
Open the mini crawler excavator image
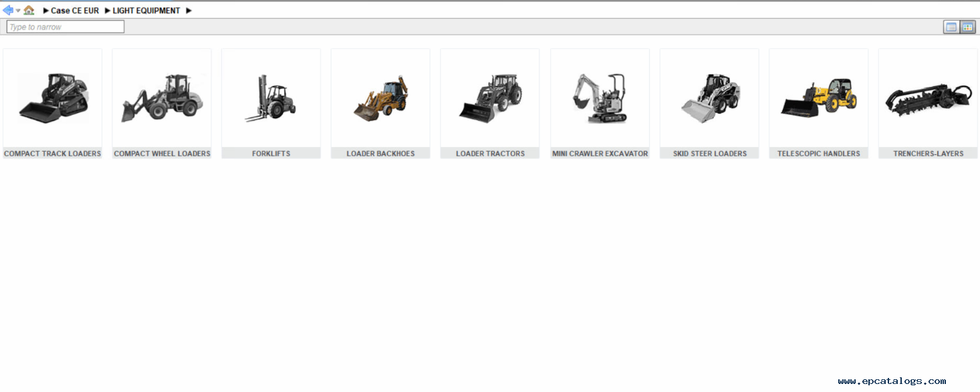600,97
